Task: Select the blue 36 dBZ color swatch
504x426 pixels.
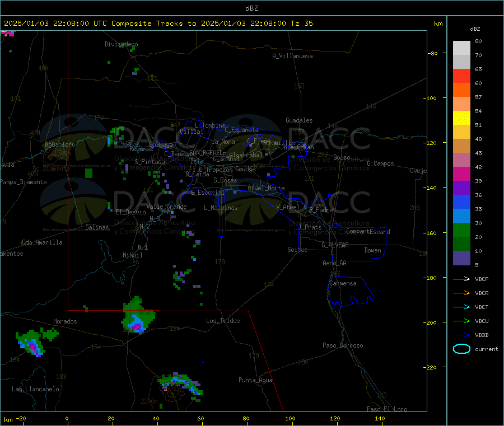Action: click(461, 202)
